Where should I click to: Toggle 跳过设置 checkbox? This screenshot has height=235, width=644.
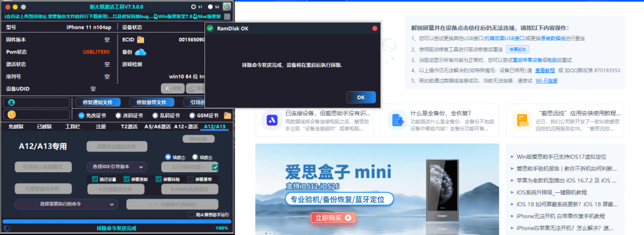point(95,179)
